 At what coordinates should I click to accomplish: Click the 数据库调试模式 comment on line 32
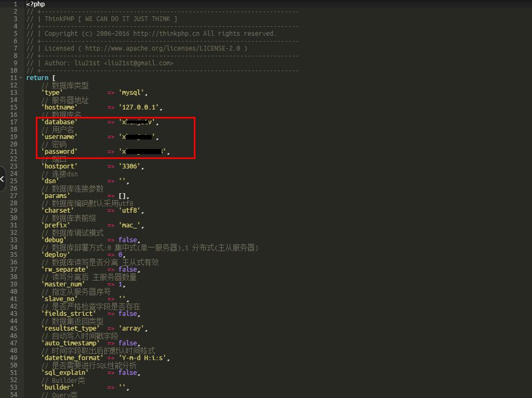pos(73,233)
